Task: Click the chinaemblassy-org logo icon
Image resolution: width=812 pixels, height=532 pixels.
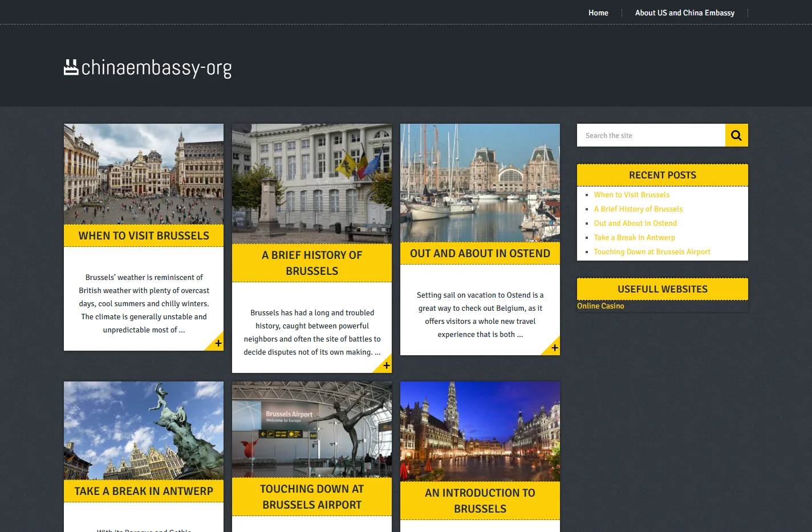Action: click(71, 67)
